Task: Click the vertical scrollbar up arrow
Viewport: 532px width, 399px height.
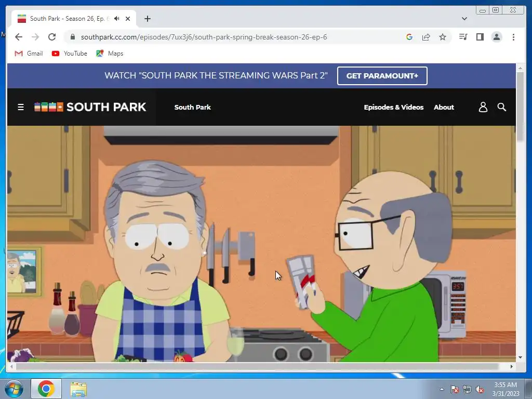Action: click(520, 68)
